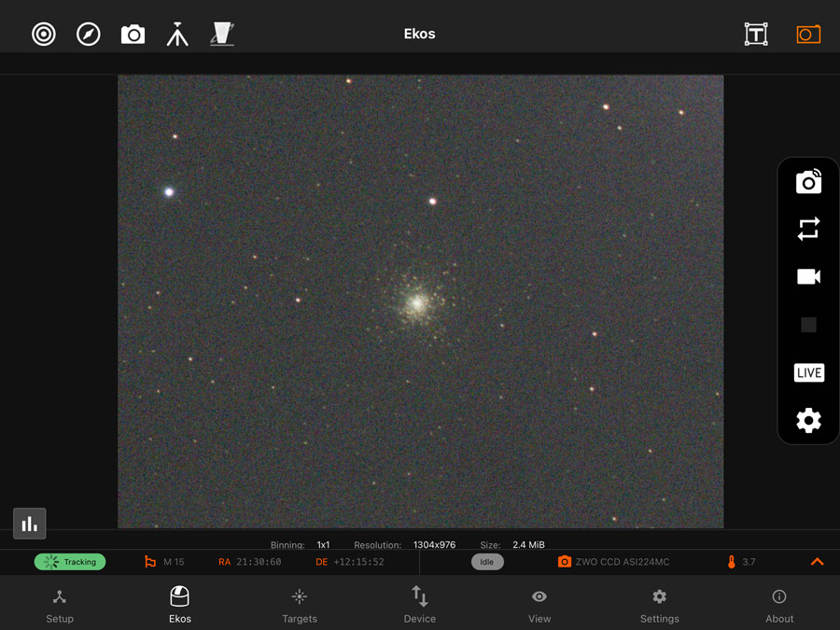Start video recording with the camcorder icon
840x630 pixels.
pyautogui.click(x=808, y=277)
